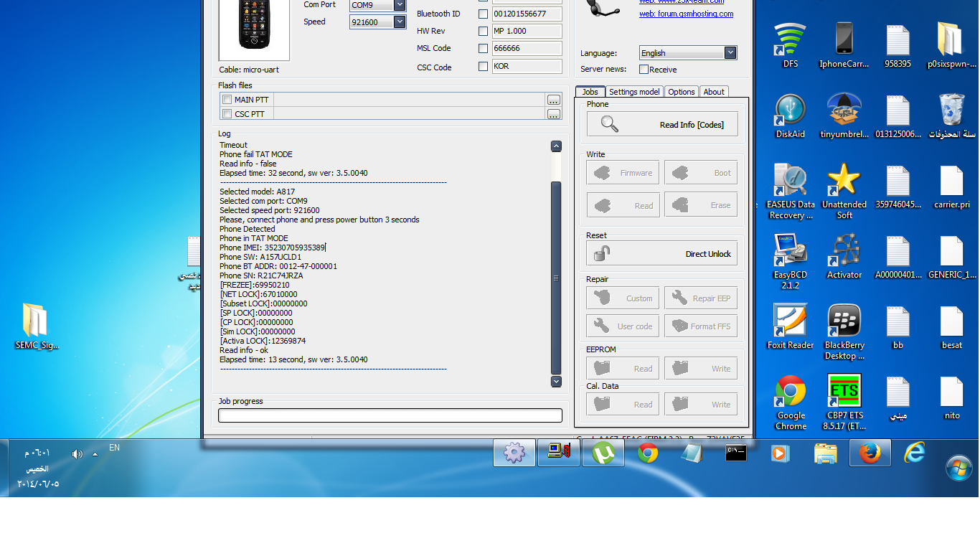980x551 pixels.
Task: Launch the DiskAid desktop shortcut
Action: point(790,115)
